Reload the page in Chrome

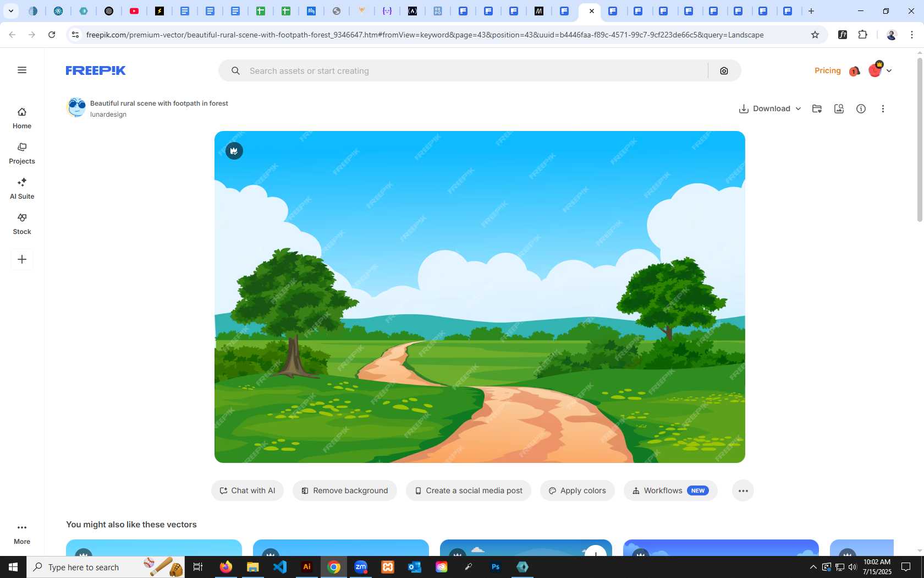pyautogui.click(x=52, y=35)
